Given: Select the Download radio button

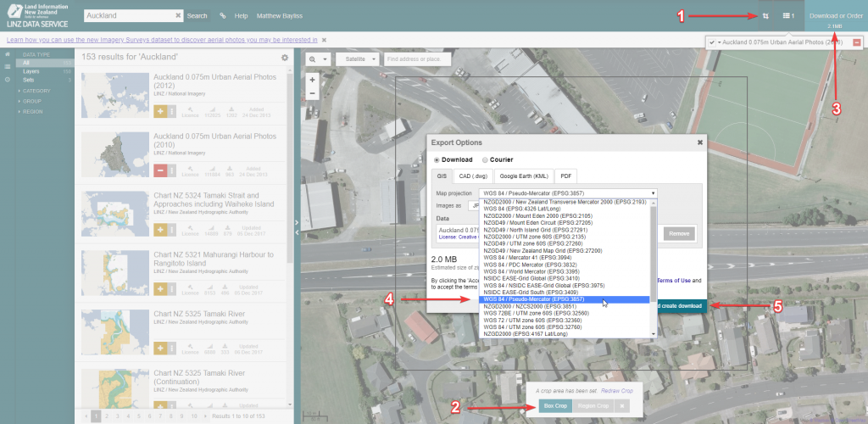Looking at the screenshot, I should pos(437,159).
